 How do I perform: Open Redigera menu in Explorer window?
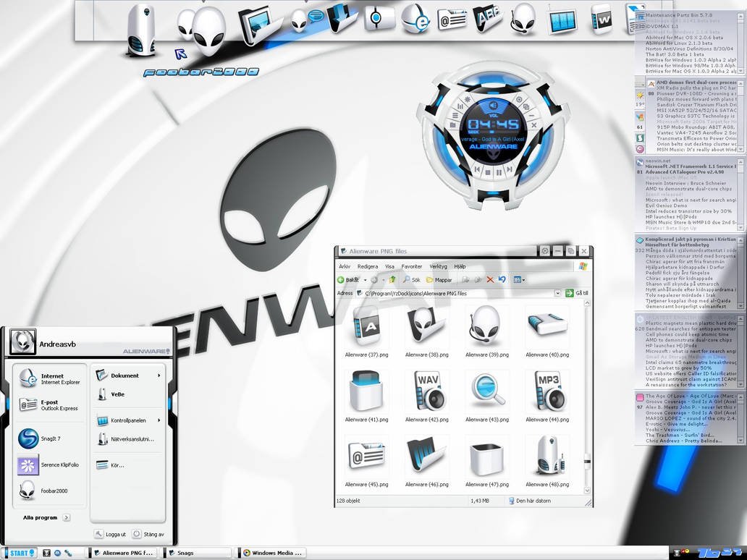368,267
